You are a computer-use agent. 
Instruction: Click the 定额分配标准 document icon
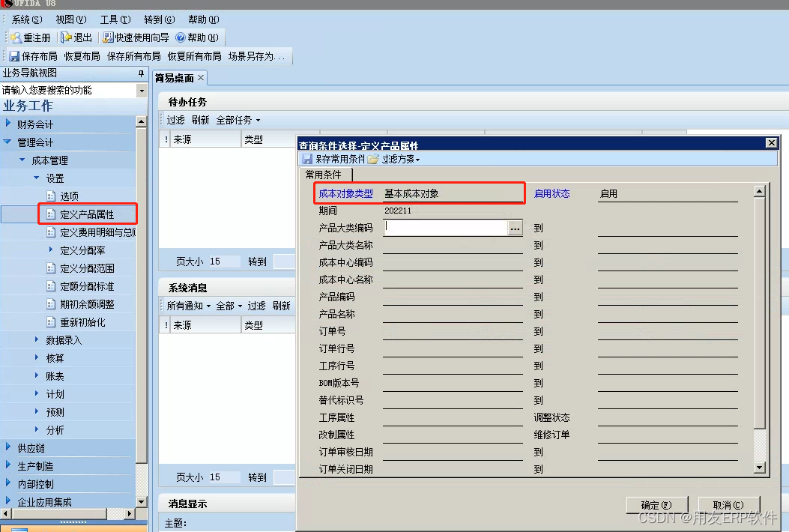tap(51, 286)
